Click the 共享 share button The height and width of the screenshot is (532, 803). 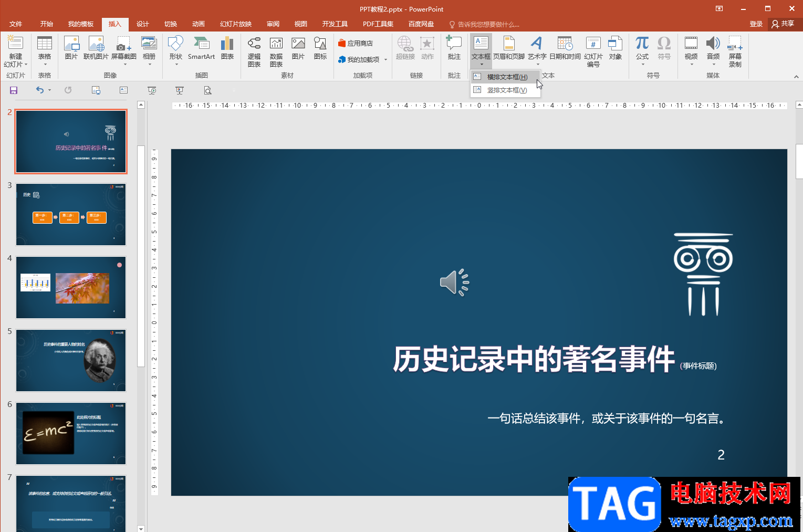click(783, 24)
